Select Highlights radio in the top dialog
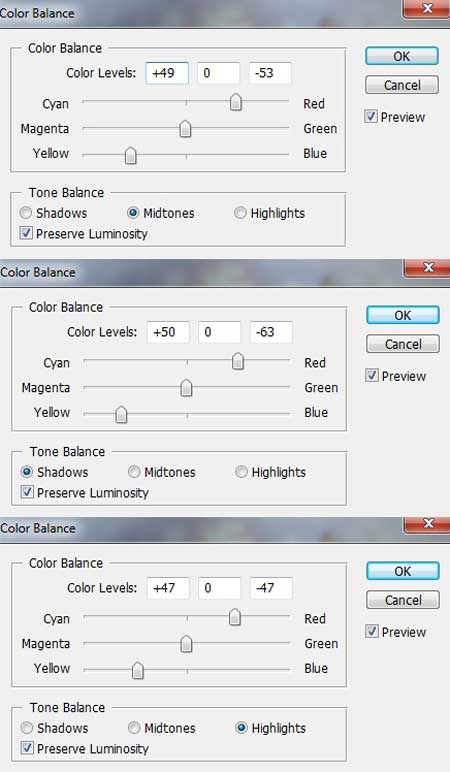This screenshot has height=772, width=450. (240, 213)
